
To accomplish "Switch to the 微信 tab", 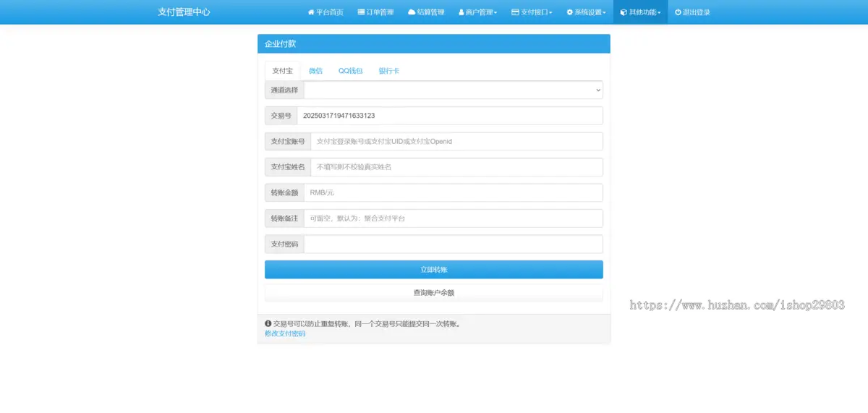I will 315,71.
